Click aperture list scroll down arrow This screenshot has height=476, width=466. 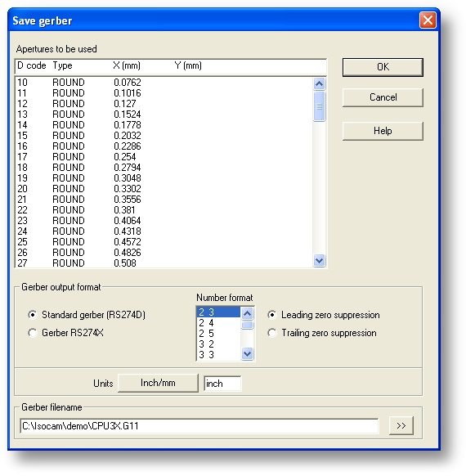click(319, 260)
